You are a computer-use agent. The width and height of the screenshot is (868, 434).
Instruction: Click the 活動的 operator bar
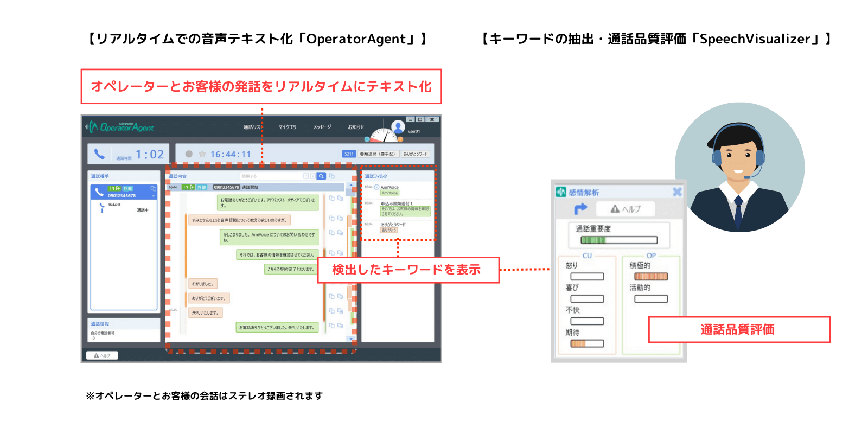tap(651, 299)
